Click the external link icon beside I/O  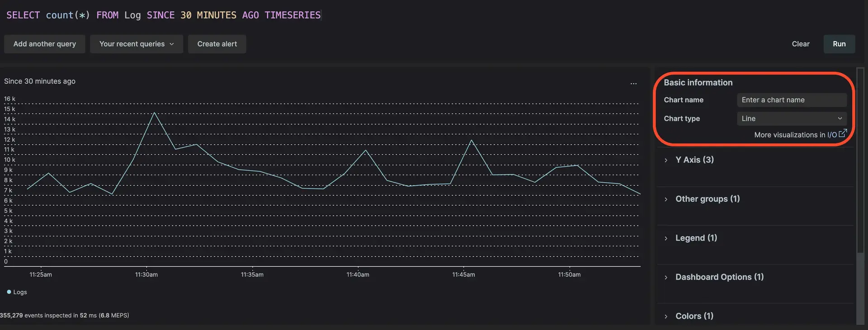[843, 133]
